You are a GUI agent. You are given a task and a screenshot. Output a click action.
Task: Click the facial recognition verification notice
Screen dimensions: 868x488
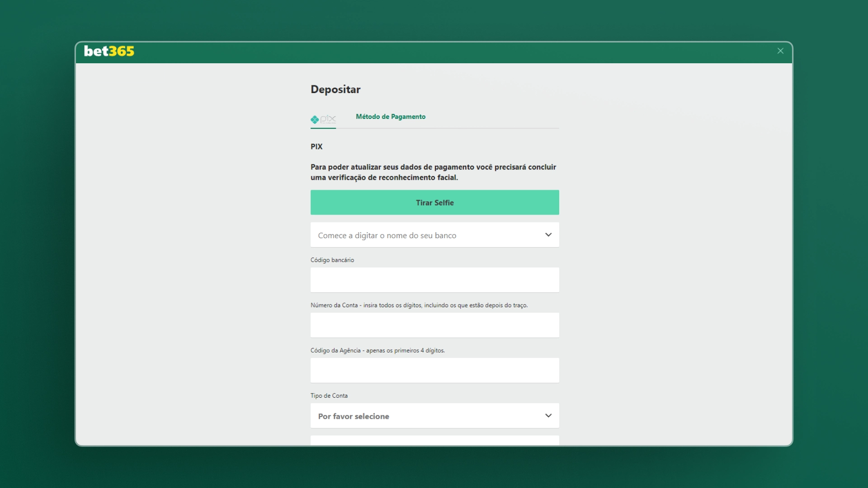(433, 172)
